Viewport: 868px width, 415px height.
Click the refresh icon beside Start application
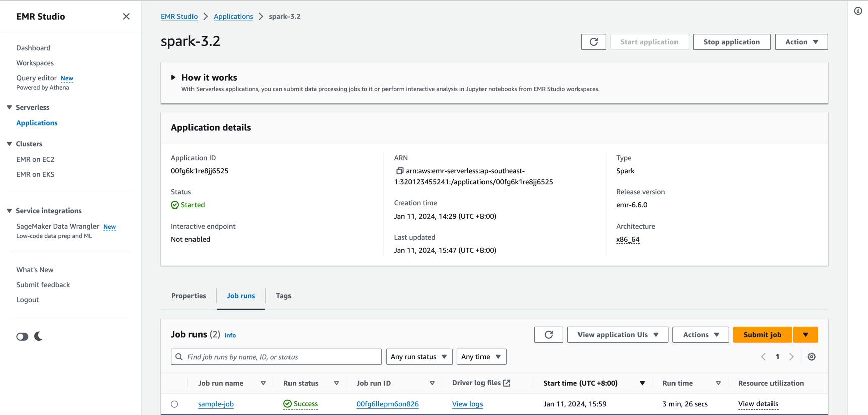point(593,42)
